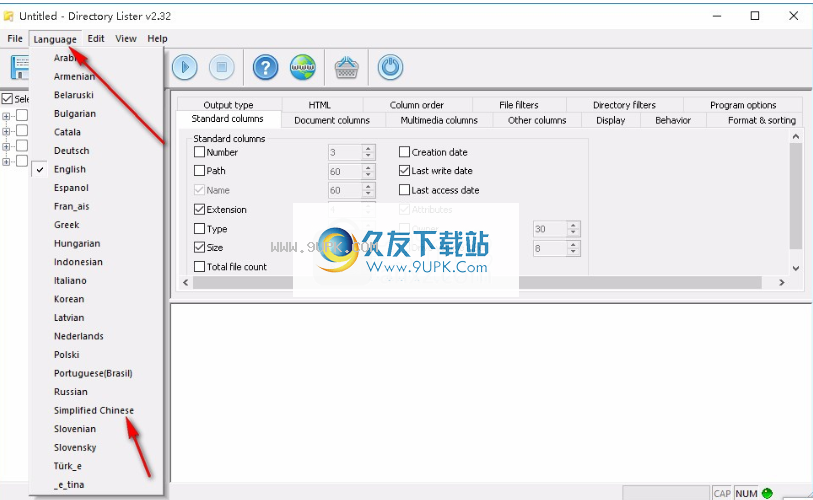Viewport: 813px width, 500px height.
Task: Decrease the Path column width spinner
Action: click(x=368, y=175)
